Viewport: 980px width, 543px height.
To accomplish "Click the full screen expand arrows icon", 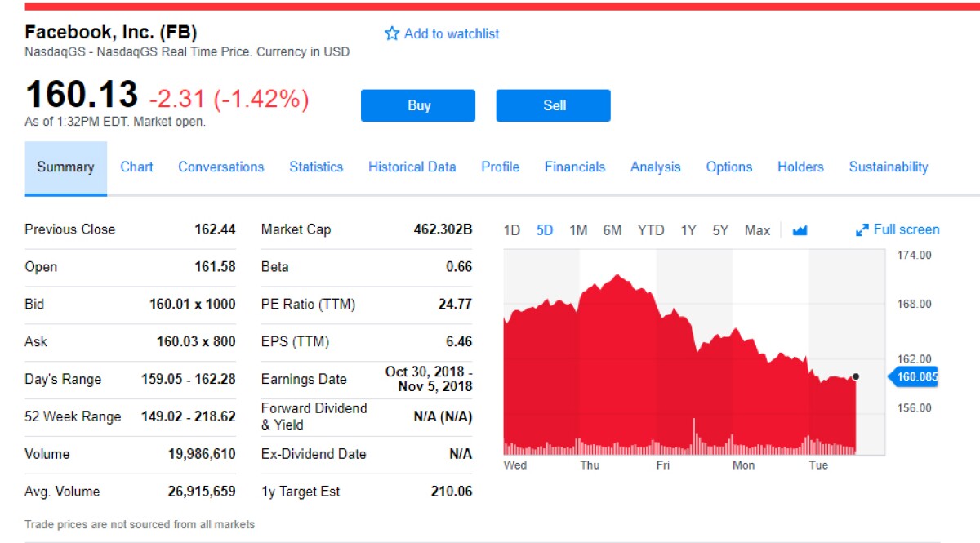I will pos(862,230).
